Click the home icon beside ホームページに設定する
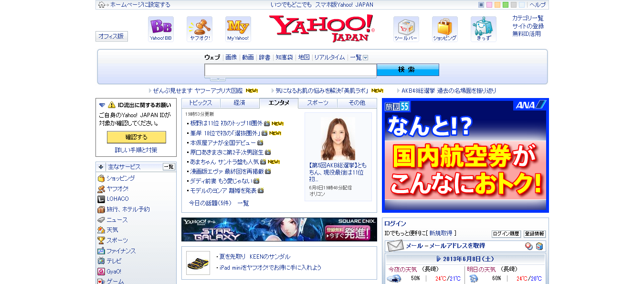Viewport: 644px width, 284px height. (x=101, y=5)
